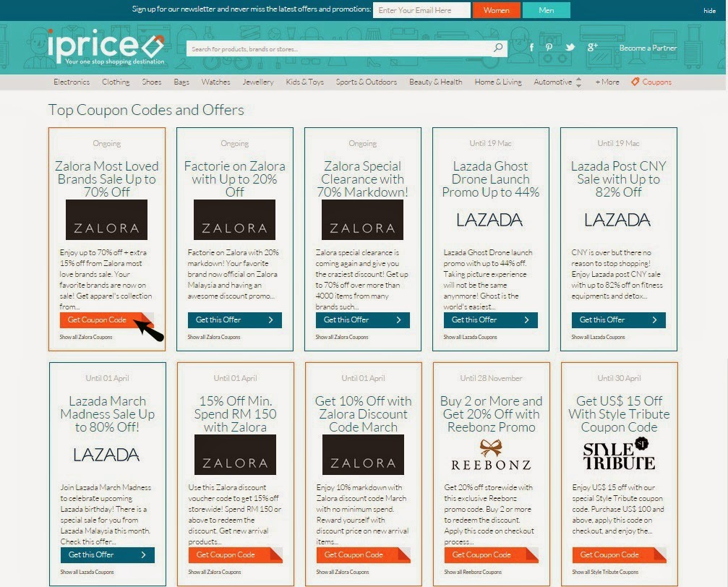This screenshot has width=728, height=587.
Task: Click the Zalora logo in Factorie card
Action: [234, 220]
